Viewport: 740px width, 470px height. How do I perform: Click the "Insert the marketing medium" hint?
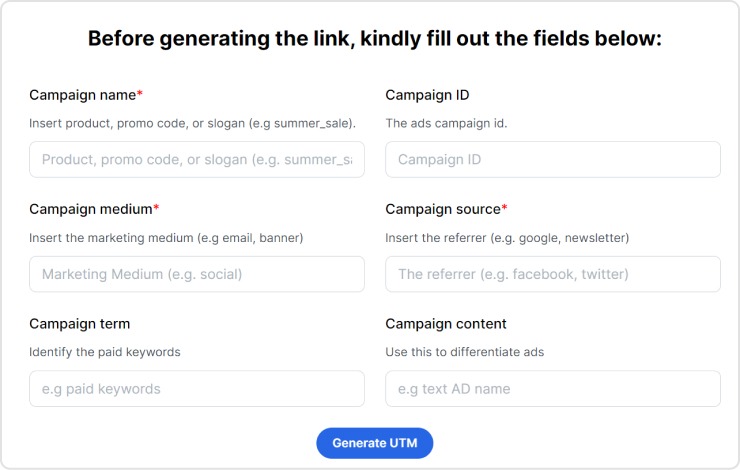click(x=166, y=238)
